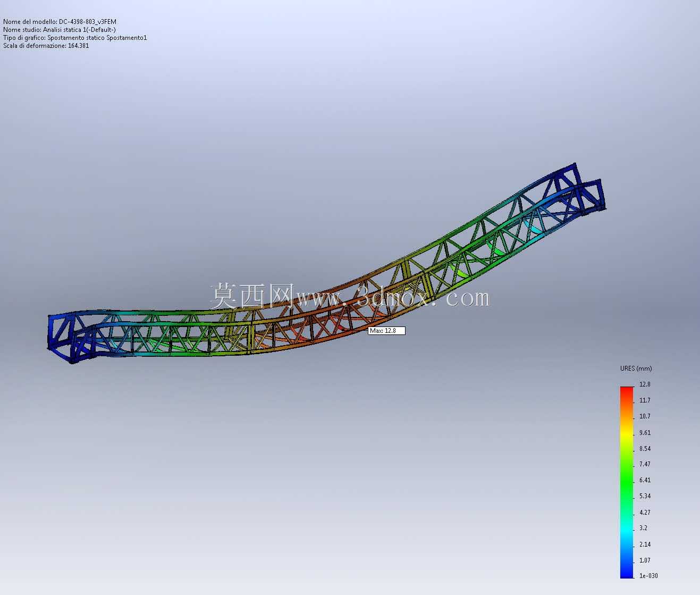Screen dimensions: 700x595
Task: Click the 11.7 legend value
Action: (645, 400)
